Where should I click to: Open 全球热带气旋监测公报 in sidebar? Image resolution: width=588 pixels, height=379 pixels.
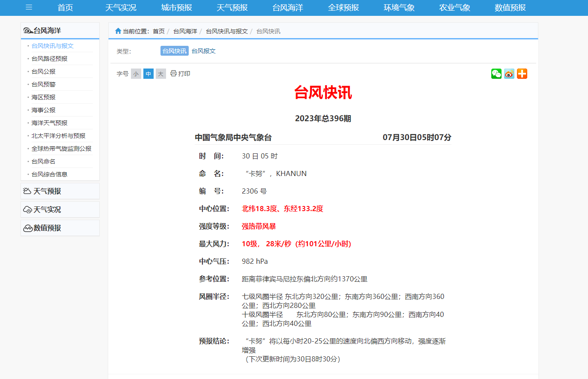pyautogui.click(x=61, y=149)
